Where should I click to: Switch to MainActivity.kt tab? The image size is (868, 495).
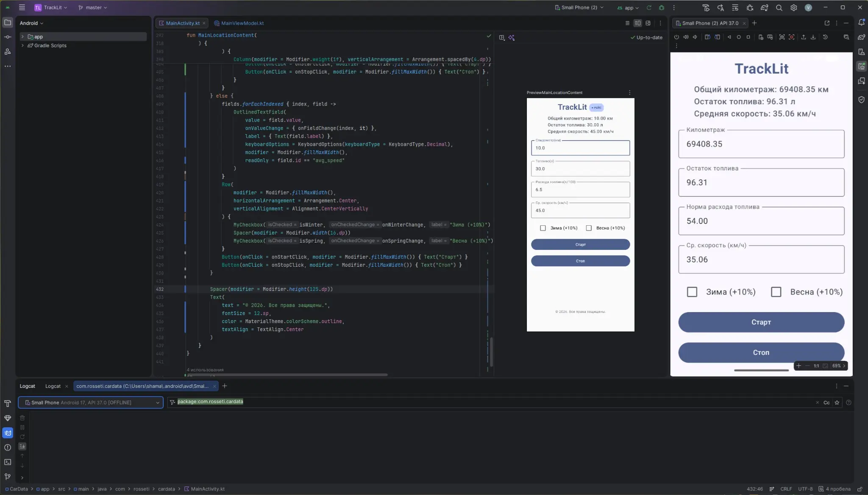click(x=182, y=23)
